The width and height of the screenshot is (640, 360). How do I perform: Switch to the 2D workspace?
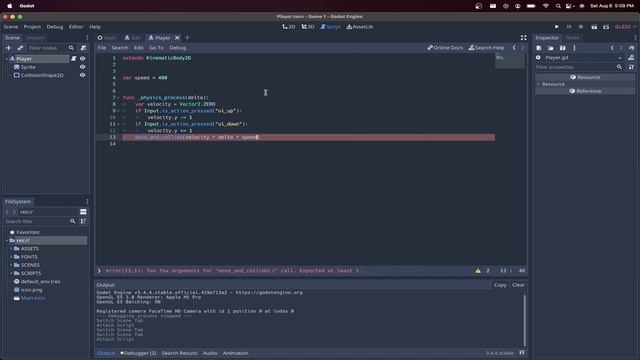(x=289, y=27)
